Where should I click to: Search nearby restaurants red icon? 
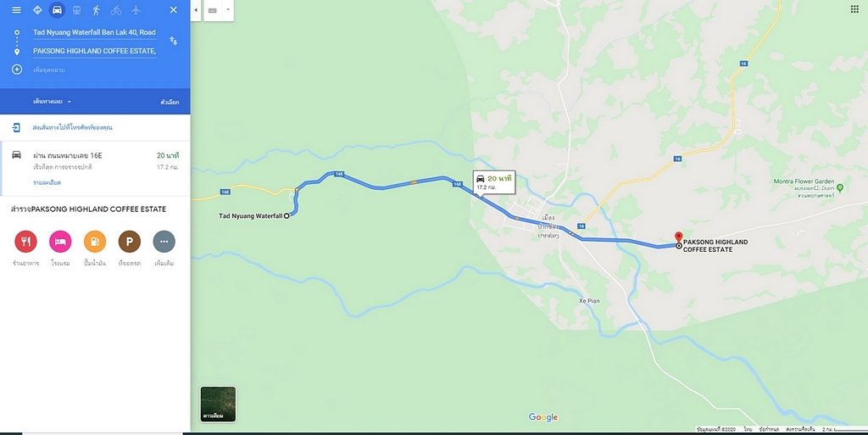25,242
